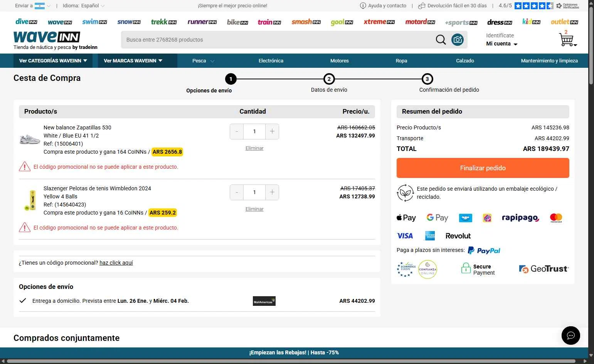Image resolution: width=594 pixels, height=364 pixels.
Task: Click the Rebajas promotion banner
Action: click(x=294, y=352)
